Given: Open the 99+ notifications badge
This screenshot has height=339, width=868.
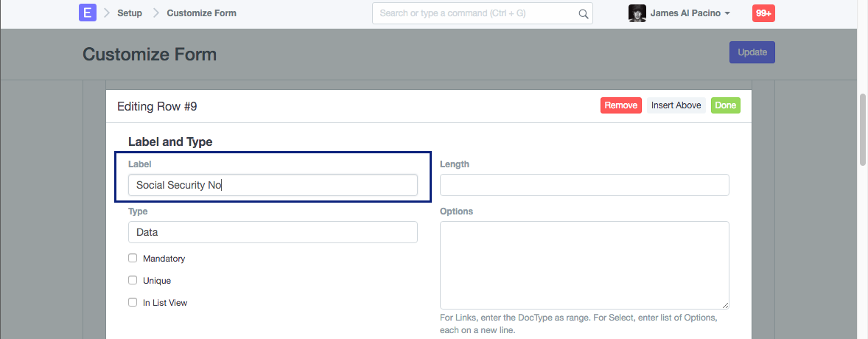Looking at the screenshot, I should [x=763, y=13].
